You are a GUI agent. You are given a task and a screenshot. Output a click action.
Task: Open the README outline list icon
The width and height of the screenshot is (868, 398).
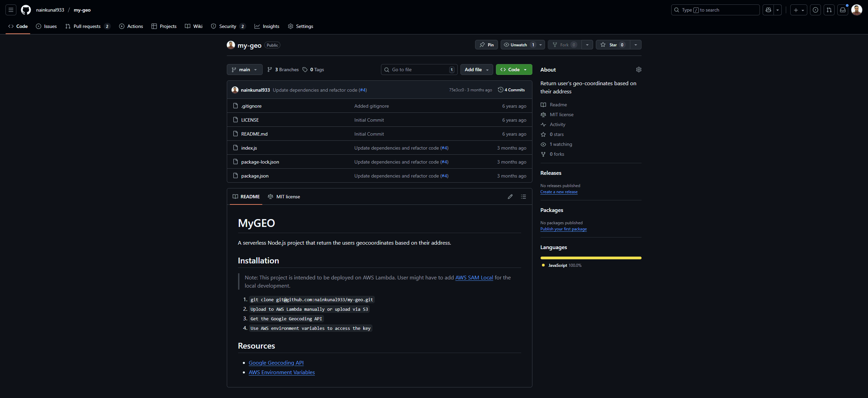(x=523, y=197)
